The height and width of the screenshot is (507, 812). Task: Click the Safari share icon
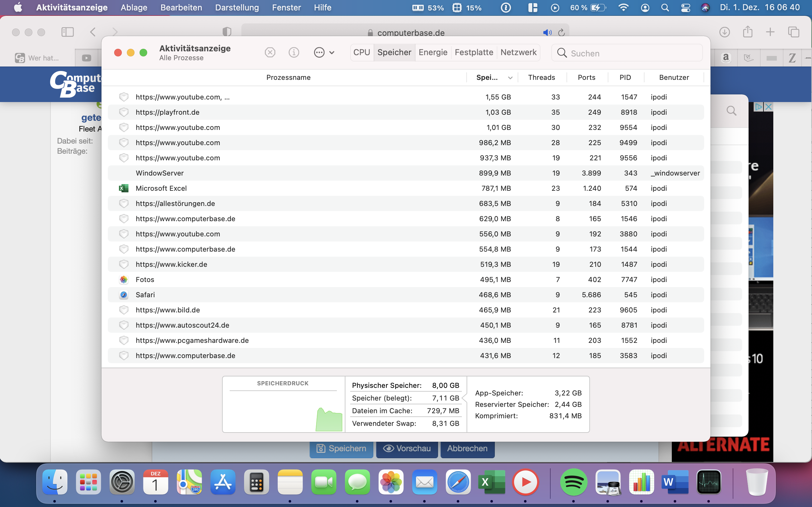tap(747, 32)
